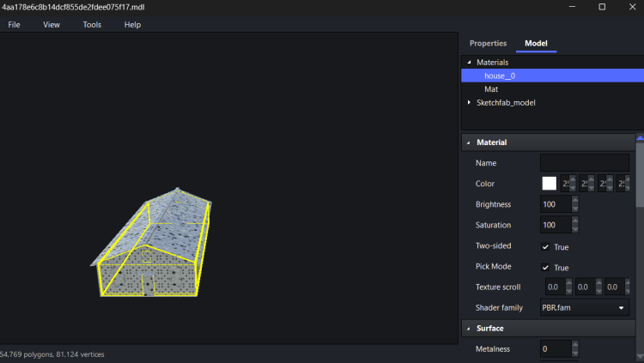644x363 pixels.
Task: Uncheck the Pick Mode checkbox
Action: pyautogui.click(x=545, y=268)
